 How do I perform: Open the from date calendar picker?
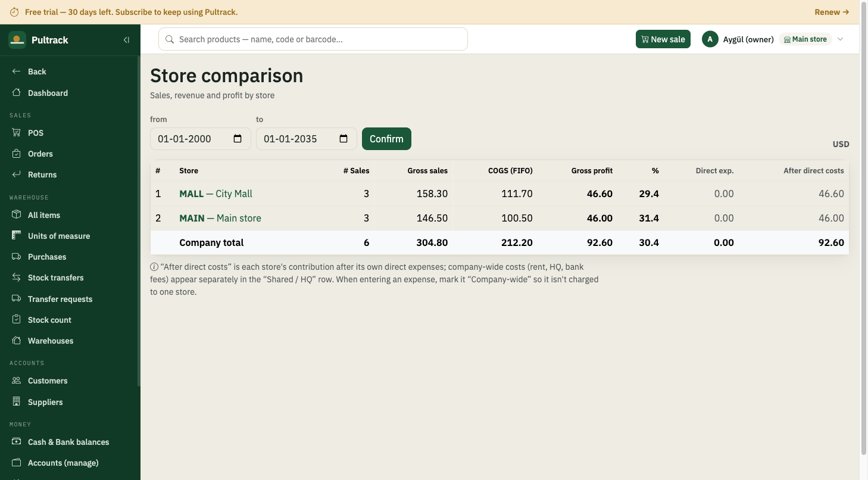[238, 139]
